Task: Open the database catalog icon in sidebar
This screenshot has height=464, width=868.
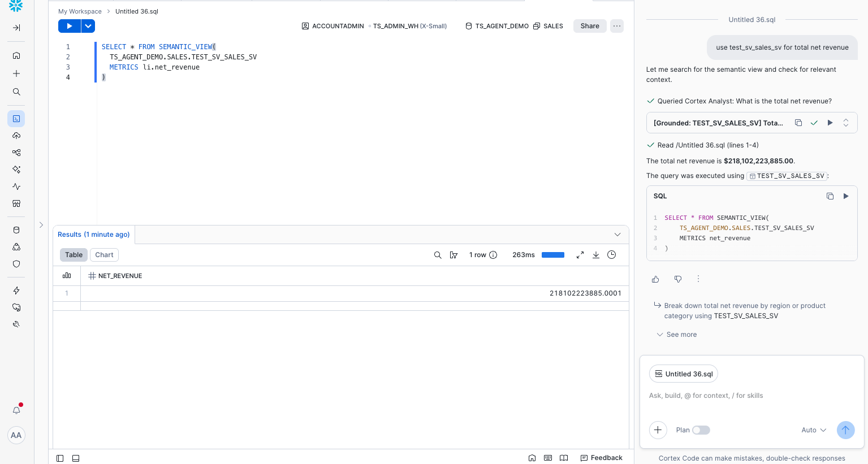Action: click(x=16, y=230)
